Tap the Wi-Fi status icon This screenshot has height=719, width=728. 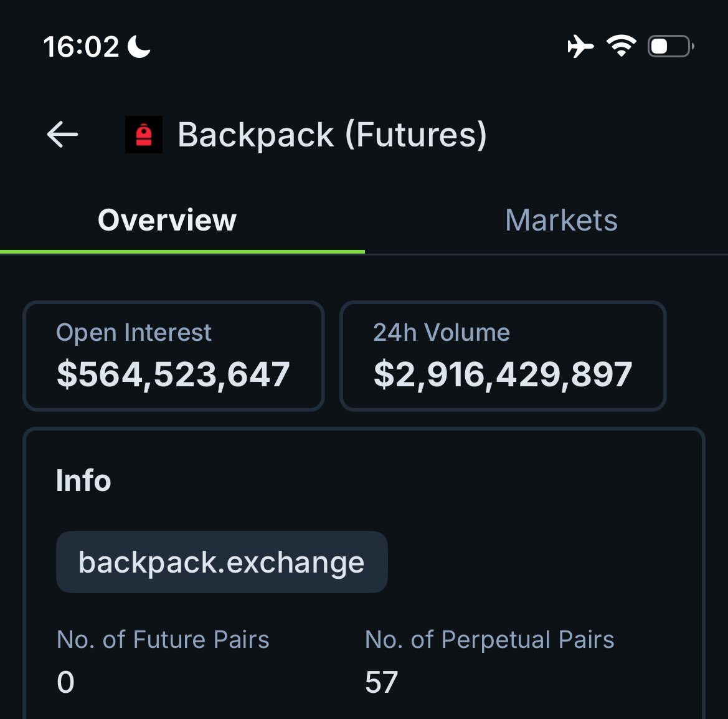pyautogui.click(x=621, y=46)
